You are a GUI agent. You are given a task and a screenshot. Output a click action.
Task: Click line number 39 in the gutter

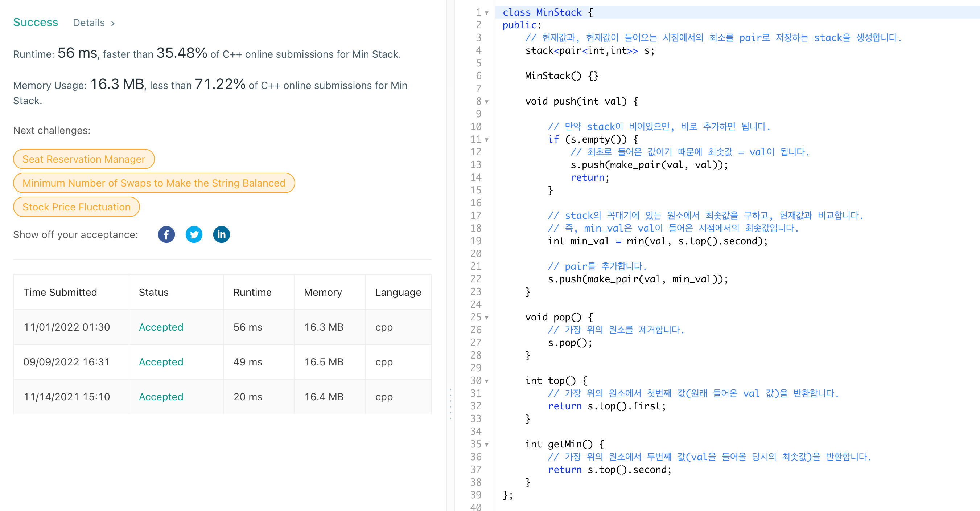pyautogui.click(x=475, y=495)
